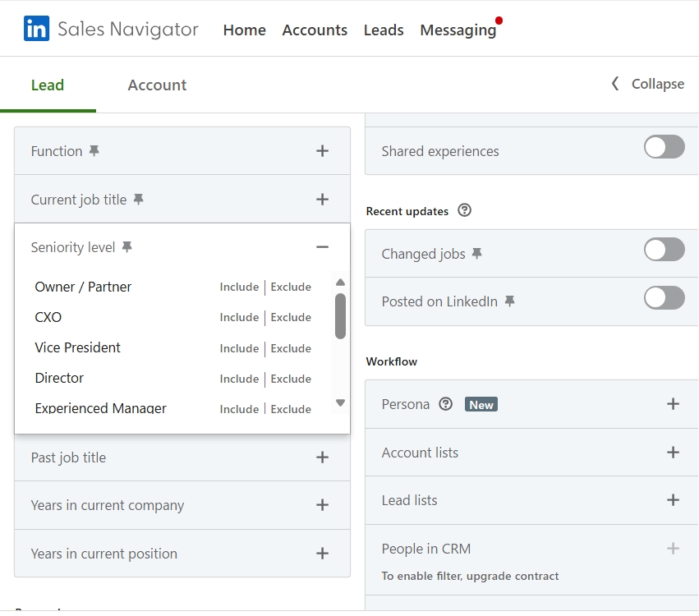Include Vice President seniority level
Screen dimensions: 699x616
click(239, 348)
